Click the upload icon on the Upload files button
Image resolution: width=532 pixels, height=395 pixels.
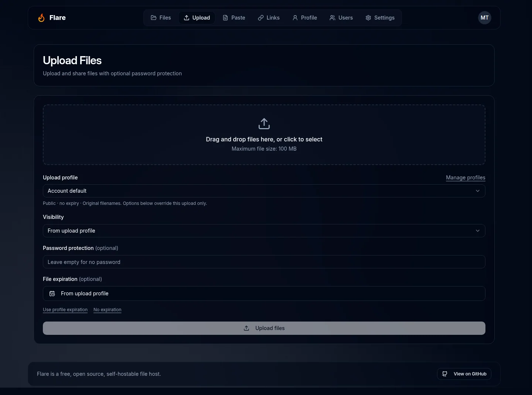246,328
